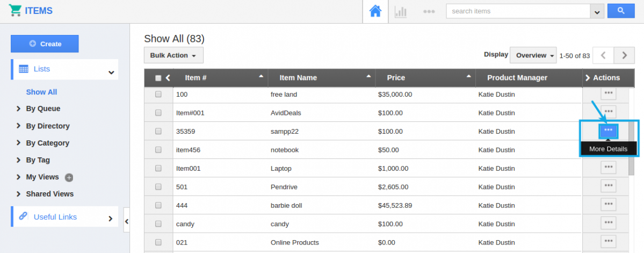Expand the search items dropdown arrow

point(597,11)
